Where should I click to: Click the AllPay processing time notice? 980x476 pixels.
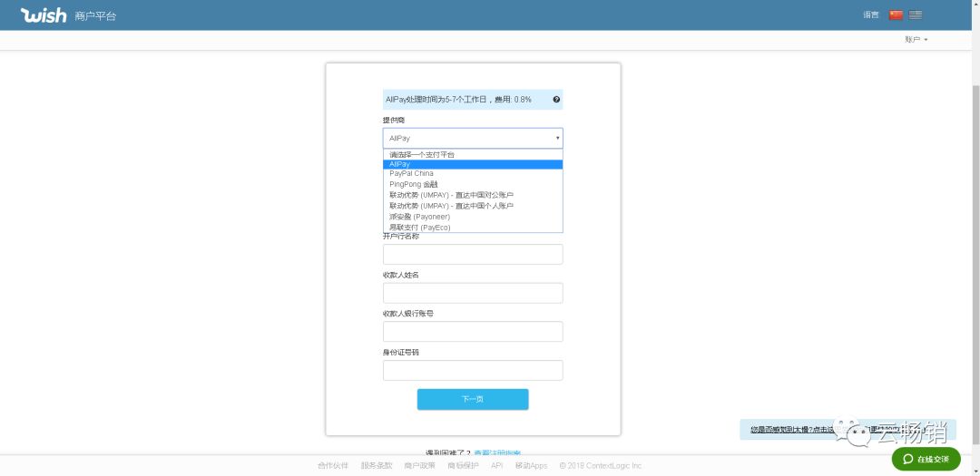[x=473, y=100]
